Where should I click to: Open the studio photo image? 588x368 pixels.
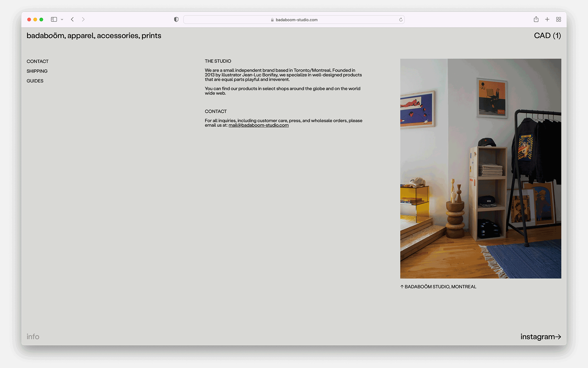coord(481,168)
